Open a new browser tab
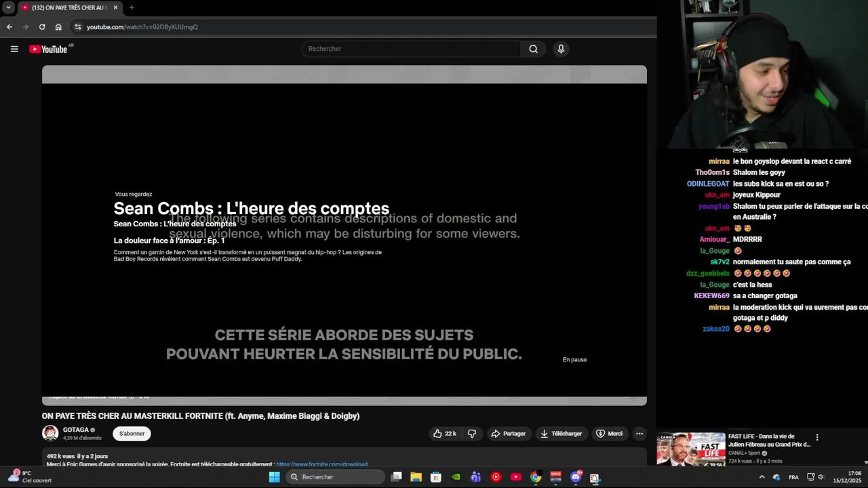The image size is (868, 488). point(132,7)
